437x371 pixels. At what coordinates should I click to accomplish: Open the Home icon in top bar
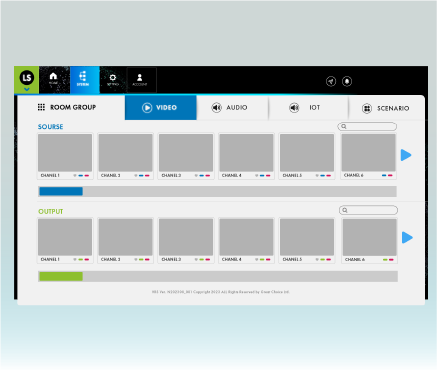pyautogui.click(x=53, y=77)
